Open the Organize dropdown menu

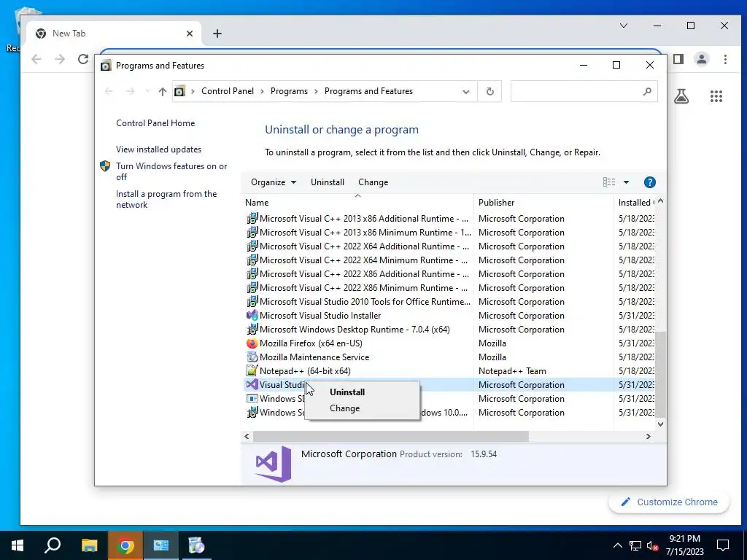click(x=274, y=182)
